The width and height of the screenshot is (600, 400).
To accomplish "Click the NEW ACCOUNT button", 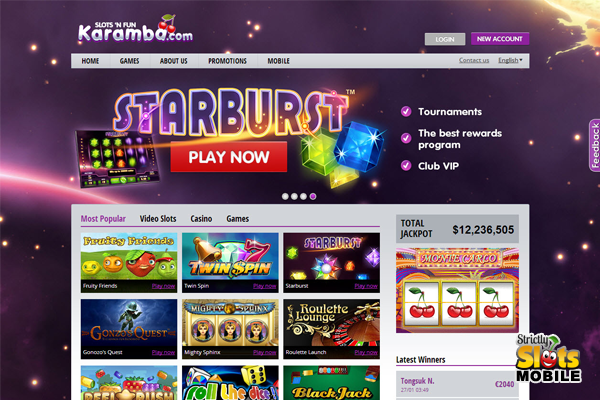I will pos(500,39).
